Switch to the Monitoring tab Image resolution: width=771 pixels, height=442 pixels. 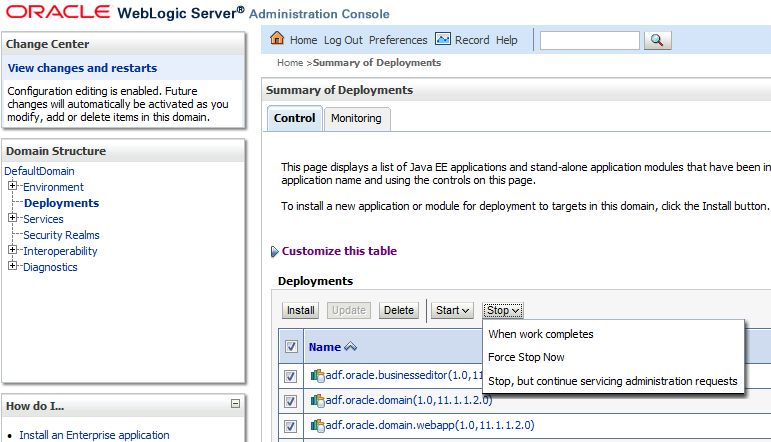356,118
